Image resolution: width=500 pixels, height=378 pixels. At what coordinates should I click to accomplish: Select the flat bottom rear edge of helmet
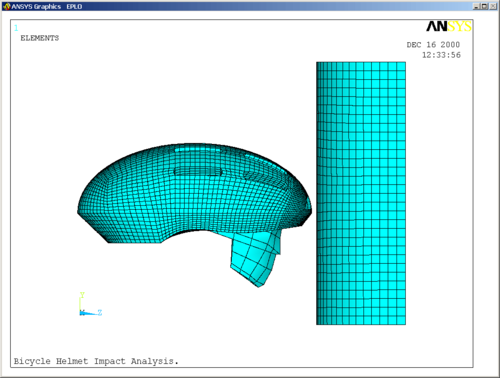pos(135,242)
